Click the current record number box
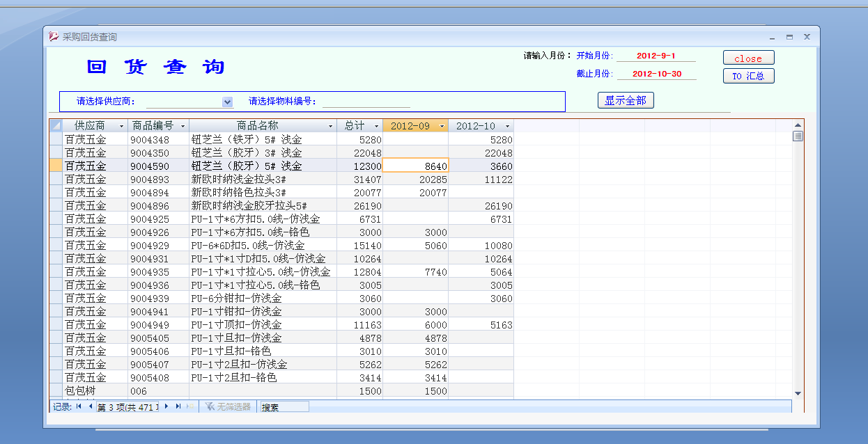868x444 pixels. tap(127, 406)
